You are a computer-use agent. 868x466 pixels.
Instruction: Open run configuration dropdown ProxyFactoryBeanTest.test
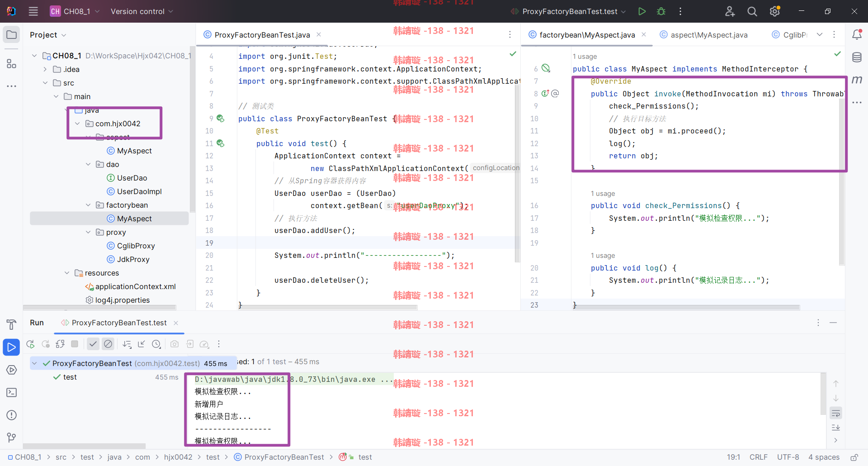click(x=568, y=11)
